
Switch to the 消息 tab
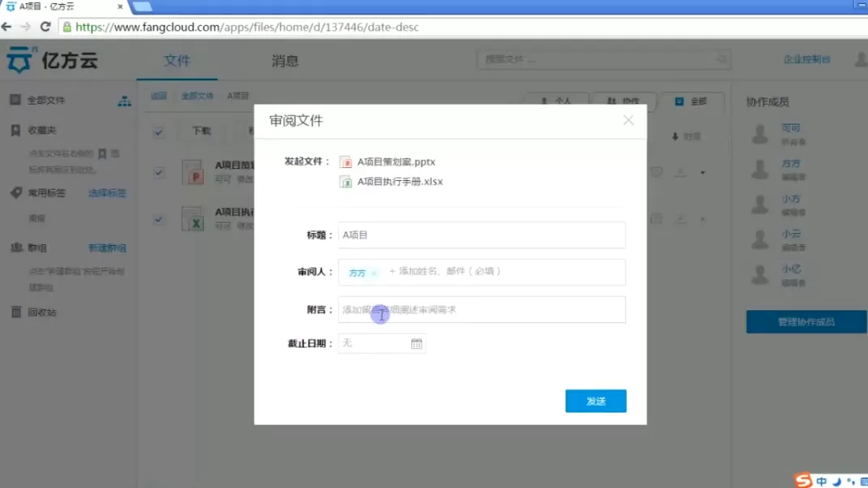(x=285, y=60)
